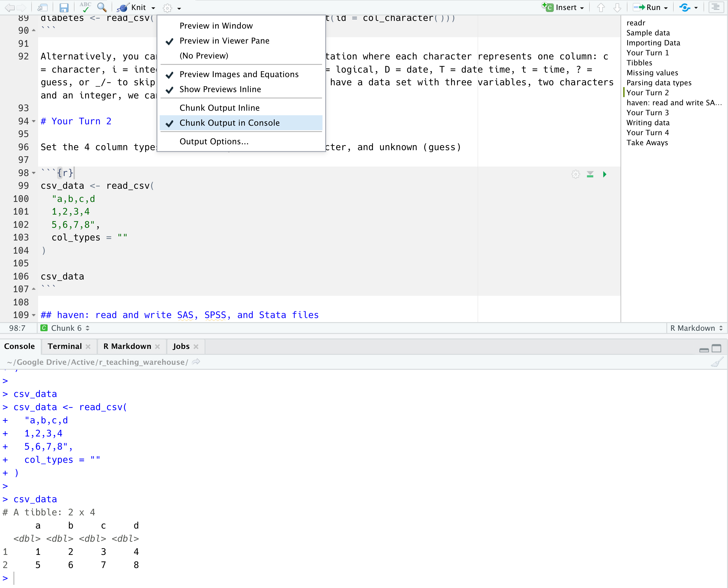Jump to readr in outline
The height and width of the screenshot is (588, 728).
pos(636,23)
